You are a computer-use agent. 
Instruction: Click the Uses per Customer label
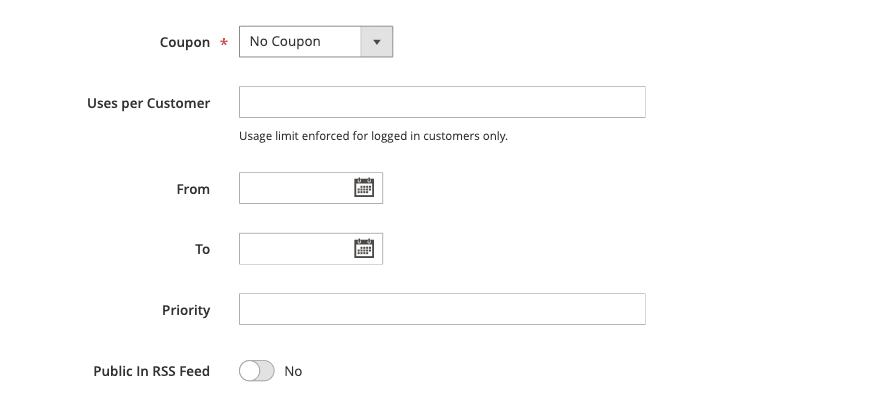[148, 103]
